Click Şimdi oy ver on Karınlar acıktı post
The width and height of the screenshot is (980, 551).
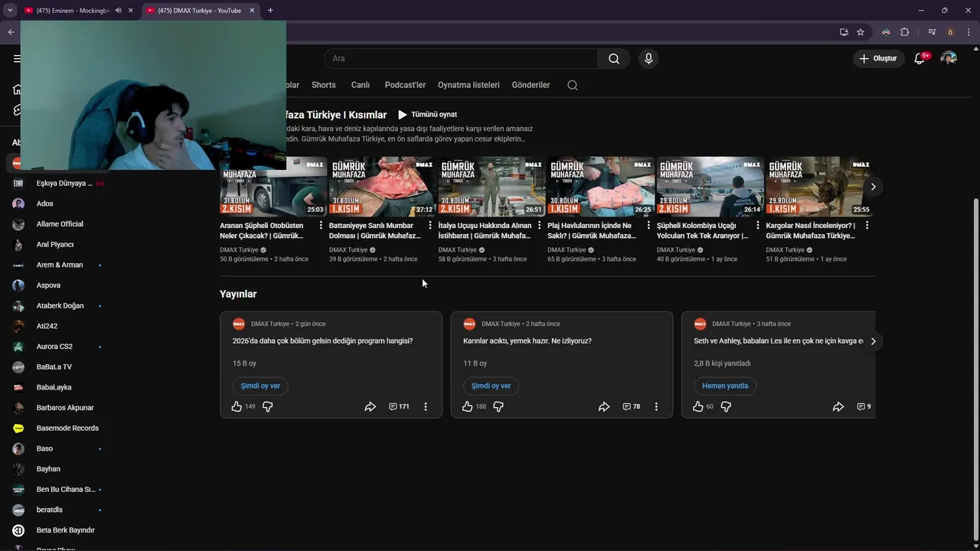pos(491,386)
